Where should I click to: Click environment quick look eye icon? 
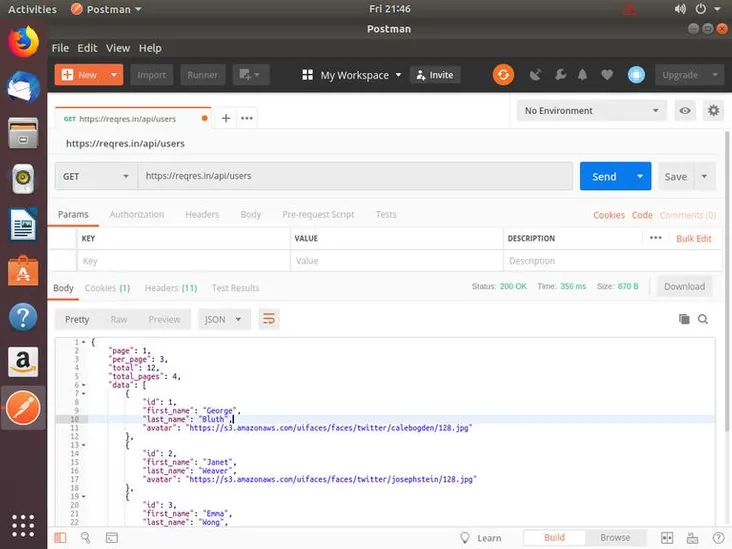pos(685,111)
